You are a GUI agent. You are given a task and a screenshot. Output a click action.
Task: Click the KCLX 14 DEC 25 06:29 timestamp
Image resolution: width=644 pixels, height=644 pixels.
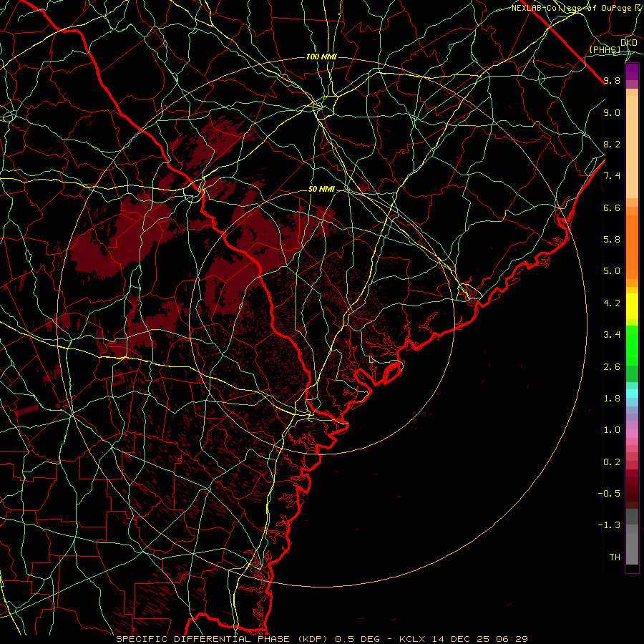point(464,639)
